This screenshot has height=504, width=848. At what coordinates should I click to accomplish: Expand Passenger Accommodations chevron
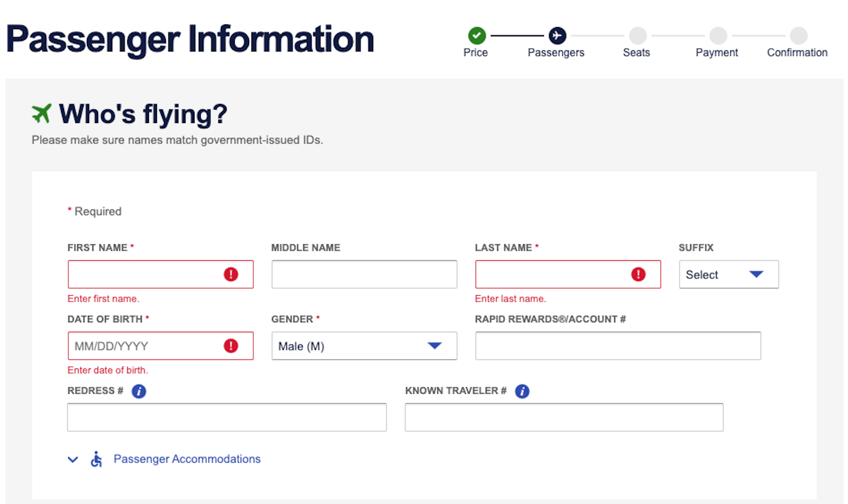tap(73, 459)
